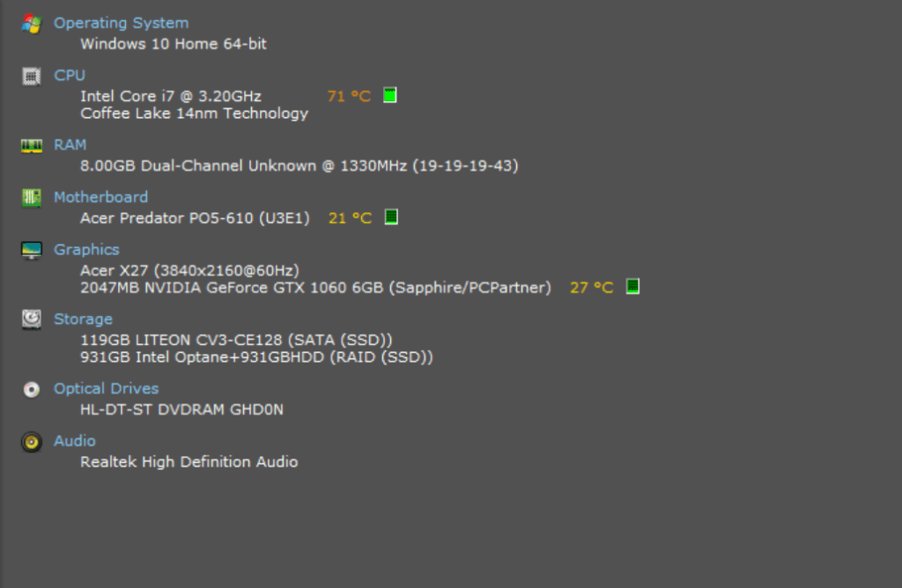902x588 pixels.
Task: Click the Storage hard drive icon
Action: (x=32, y=320)
